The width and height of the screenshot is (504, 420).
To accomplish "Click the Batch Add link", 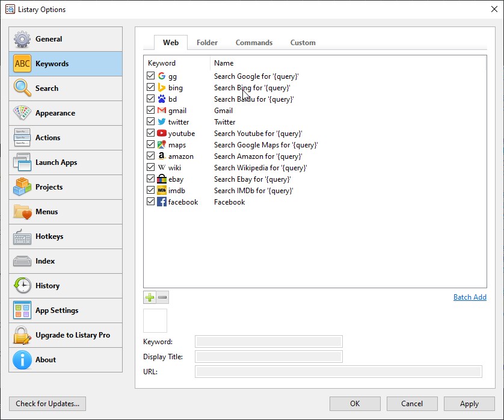I will 470,297.
